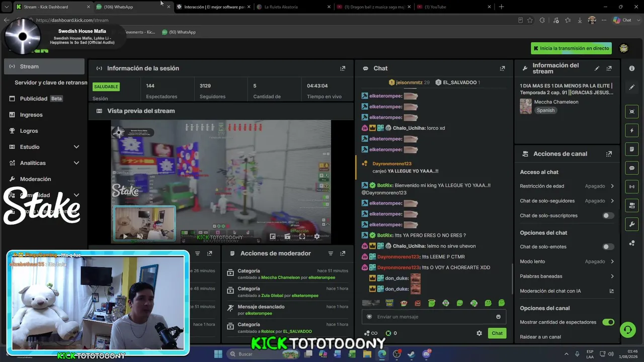Image resolution: width=644 pixels, height=362 pixels.
Task: Pop out the Acciones de moderador panel
Action: point(343,253)
